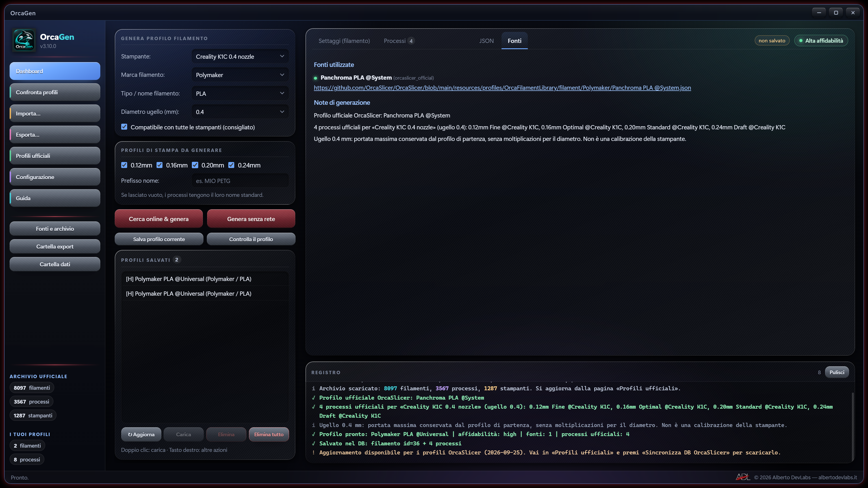868x488 pixels.
Task: Click the ADL logo in status bar
Action: tap(743, 477)
